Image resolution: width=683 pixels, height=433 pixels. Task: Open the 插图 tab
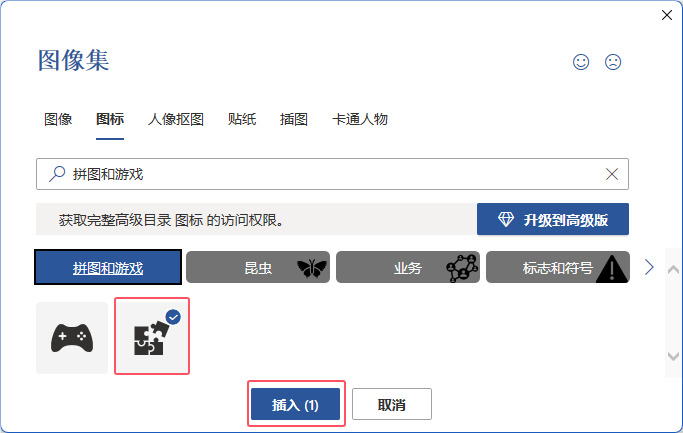[x=294, y=119]
